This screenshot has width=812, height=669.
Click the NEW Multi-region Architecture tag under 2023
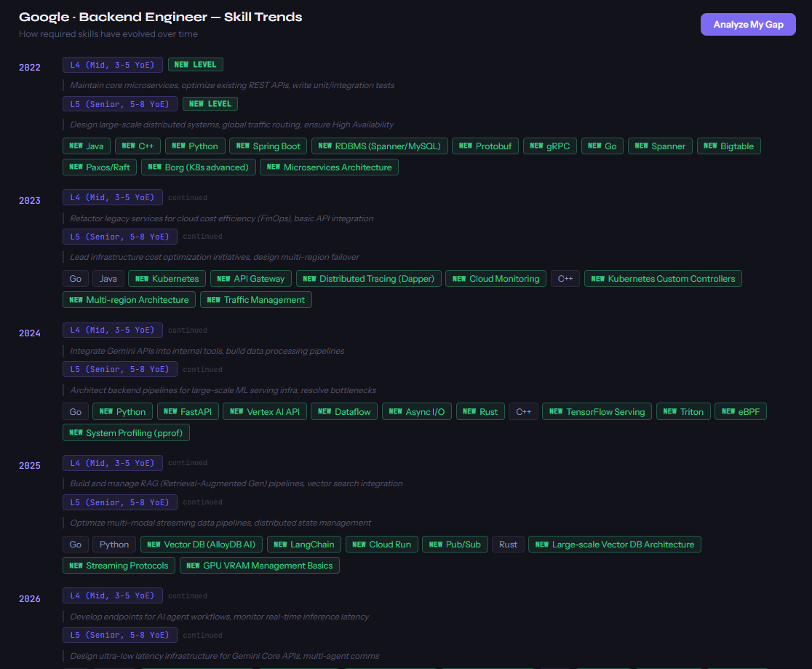point(128,299)
